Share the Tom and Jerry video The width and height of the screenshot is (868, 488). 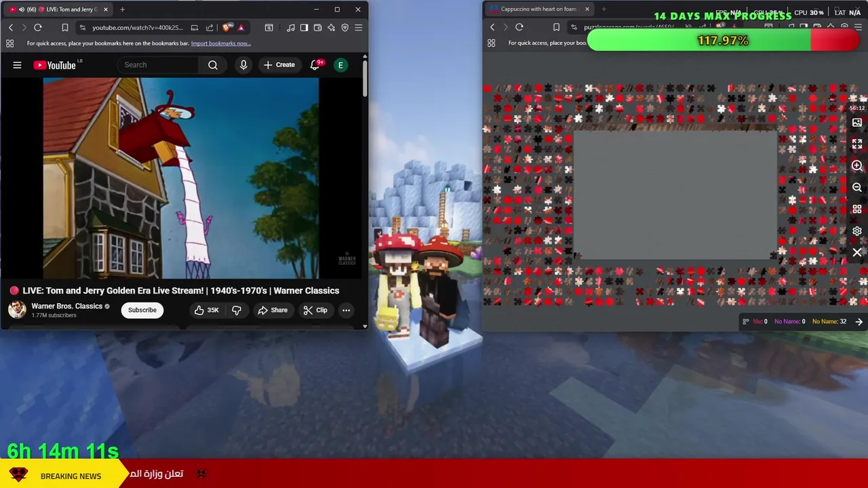click(273, 310)
